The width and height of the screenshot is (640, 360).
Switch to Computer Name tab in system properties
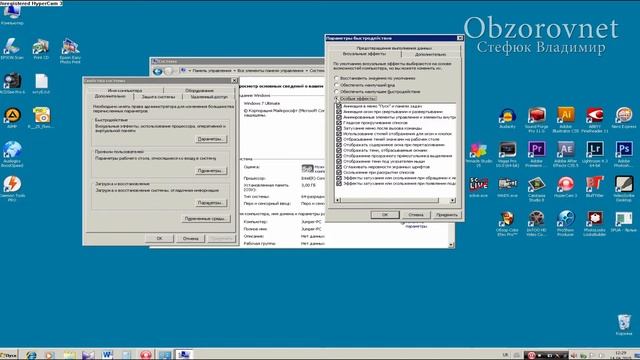pyautogui.click(x=125, y=90)
